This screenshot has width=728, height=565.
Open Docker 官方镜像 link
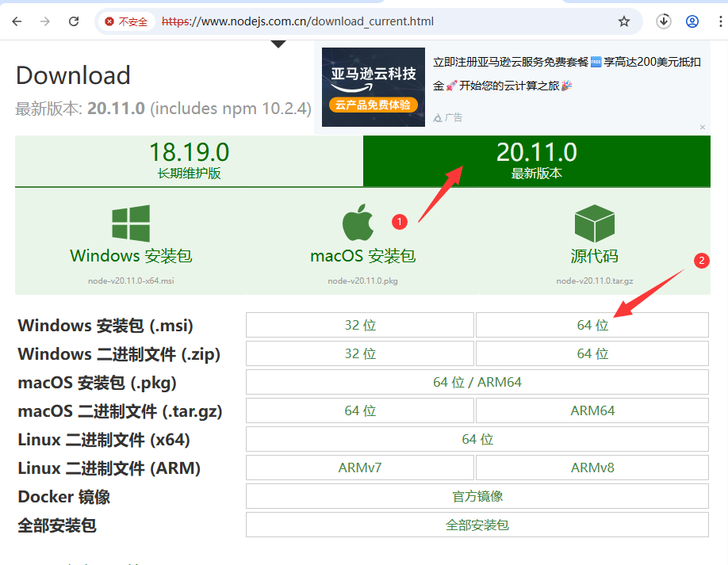[x=477, y=496]
